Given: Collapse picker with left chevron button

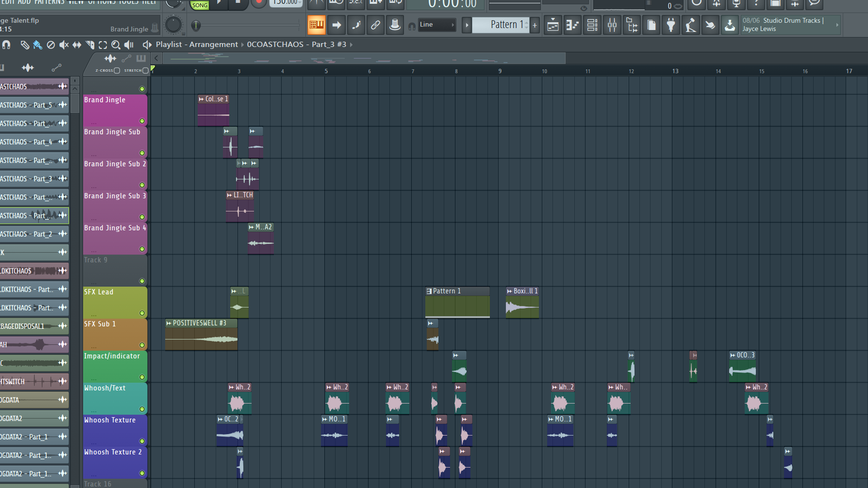Looking at the screenshot, I should click(156, 58).
